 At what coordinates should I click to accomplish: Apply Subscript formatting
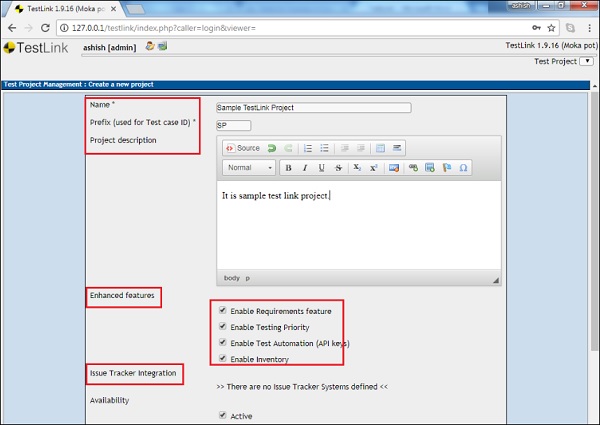pos(357,168)
